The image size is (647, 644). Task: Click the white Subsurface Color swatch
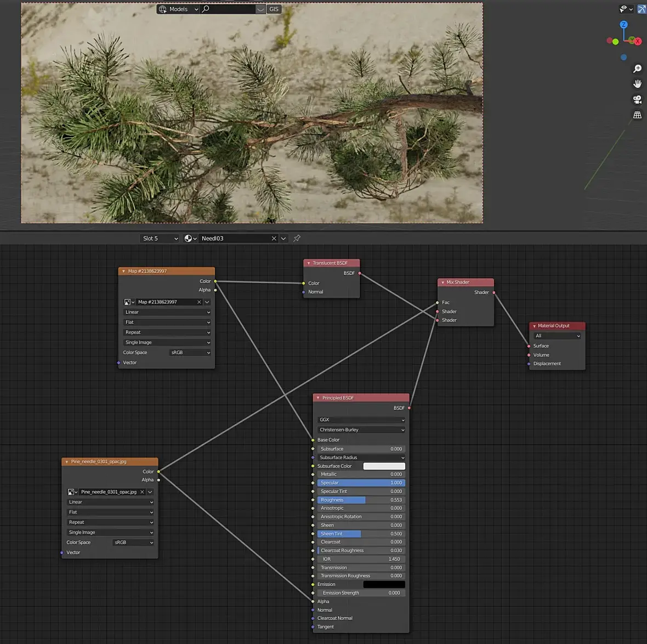pos(384,466)
